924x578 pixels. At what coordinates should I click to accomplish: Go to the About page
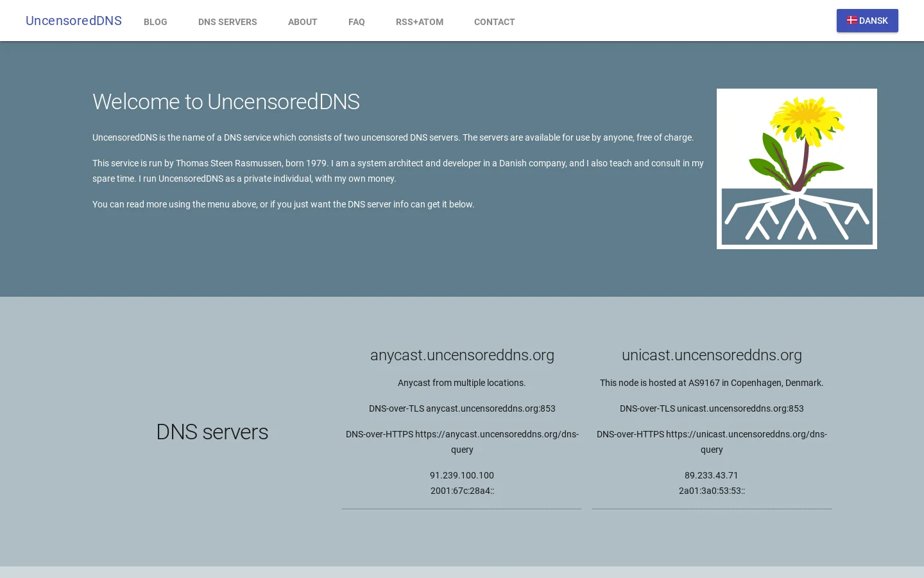pos(303,22)
